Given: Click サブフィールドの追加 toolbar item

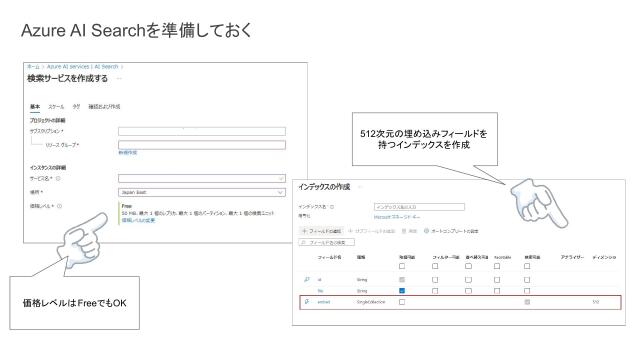Looking at the screenshot, I should (x=371, y=231).
